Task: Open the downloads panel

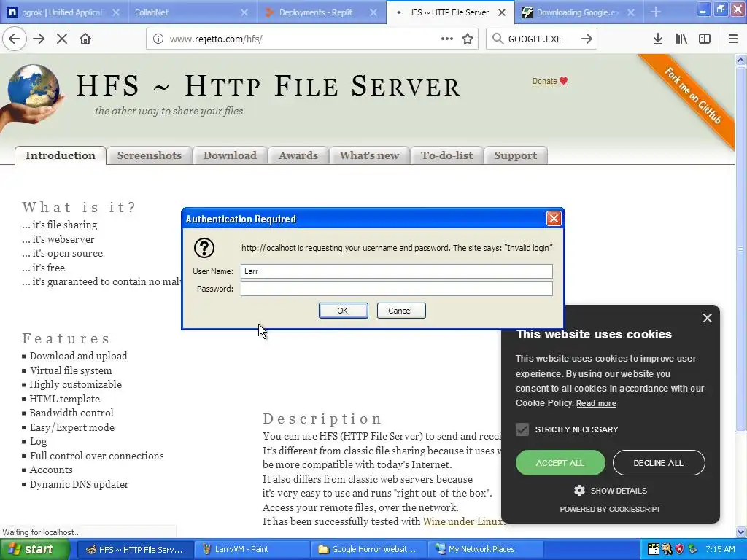Action: click(658, 39)
